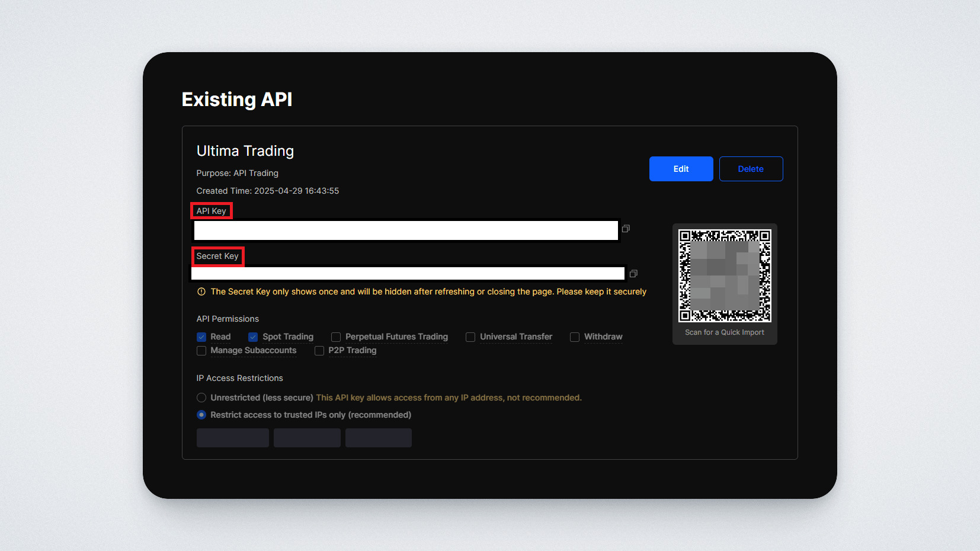
Task: Click the Quick Import QR code
Action: tap(724, 275)
